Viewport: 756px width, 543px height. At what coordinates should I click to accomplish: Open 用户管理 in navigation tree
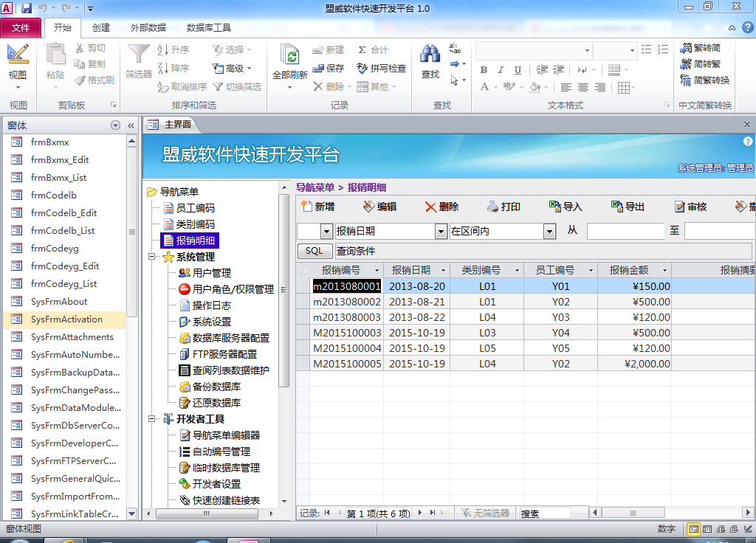click(211, 273)
